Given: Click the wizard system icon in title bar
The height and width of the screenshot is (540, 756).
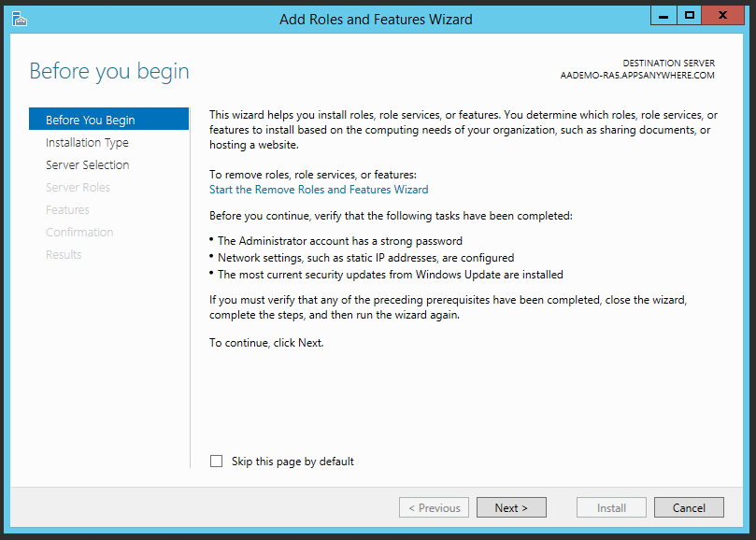Looking at the screenshot, I should click(19, 18).
